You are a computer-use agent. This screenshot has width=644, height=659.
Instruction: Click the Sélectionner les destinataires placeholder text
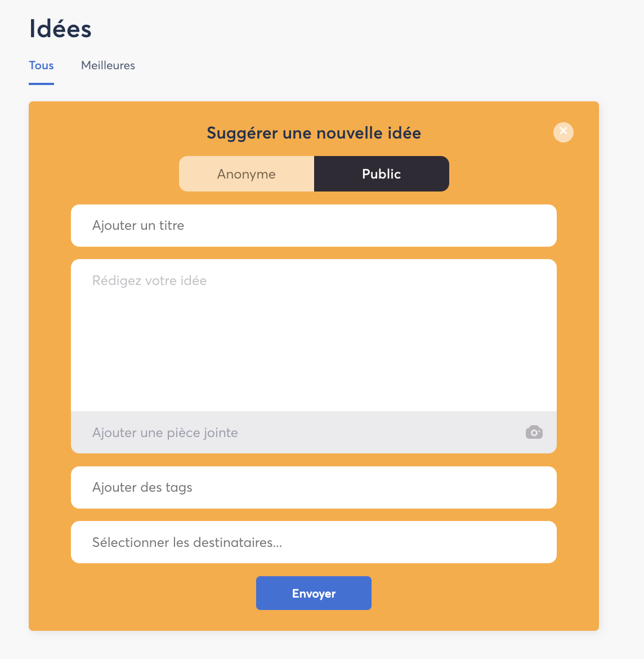click(187, 542)
